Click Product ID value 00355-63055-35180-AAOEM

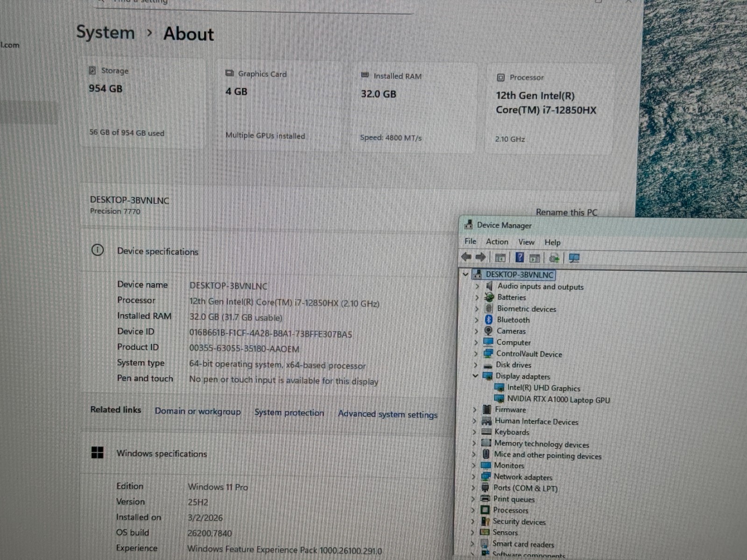click(244, 349)
